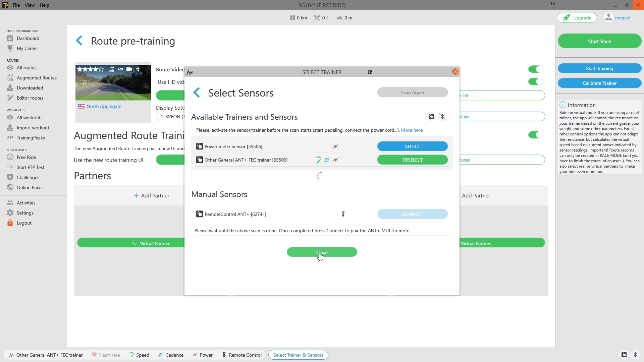
Task: Click Calibrate Trainer button
Action: [599, 83]
